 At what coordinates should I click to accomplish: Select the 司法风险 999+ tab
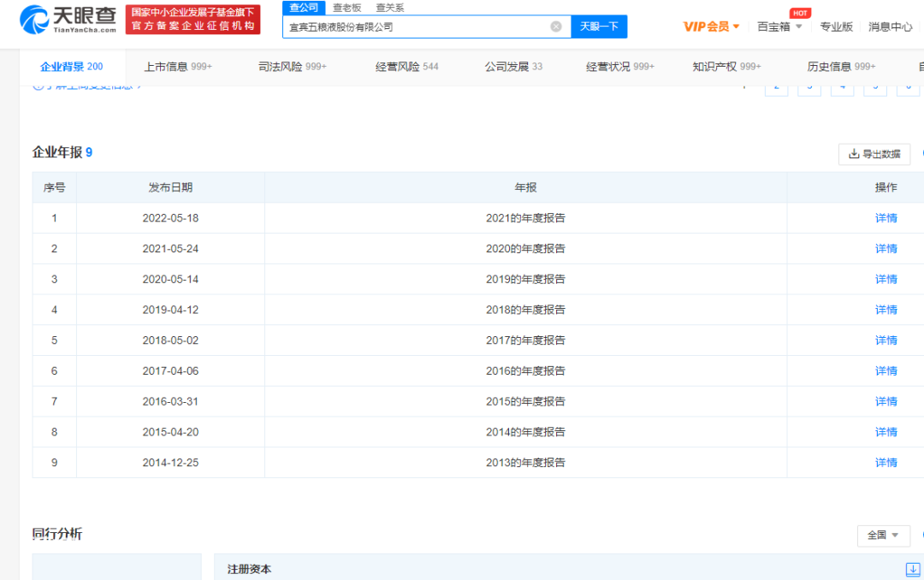pos(293,67)
